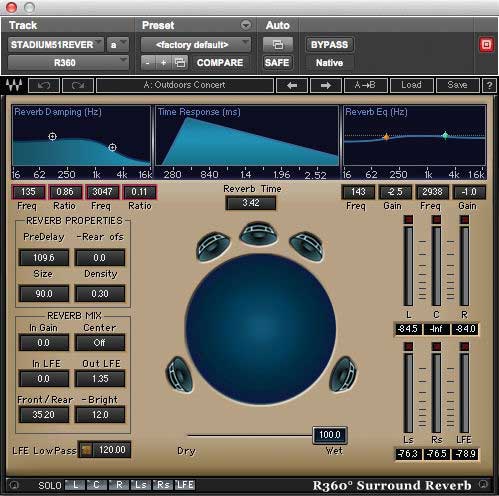Click the preset plus button

(163, 63)
